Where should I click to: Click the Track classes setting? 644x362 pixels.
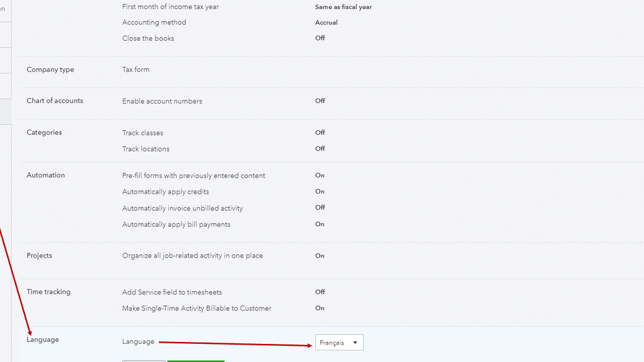[142, 133]
